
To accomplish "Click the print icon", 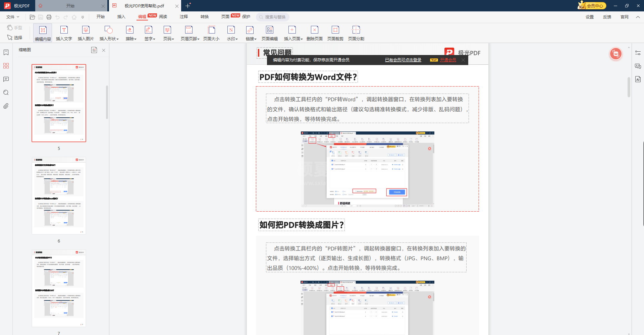I will pyautogui.click(x=49, y=17).
